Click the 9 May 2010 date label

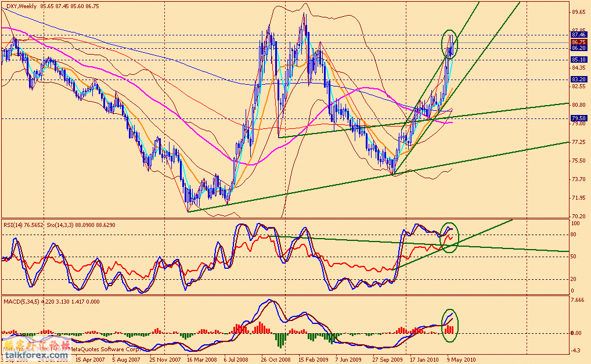[462, 359]
